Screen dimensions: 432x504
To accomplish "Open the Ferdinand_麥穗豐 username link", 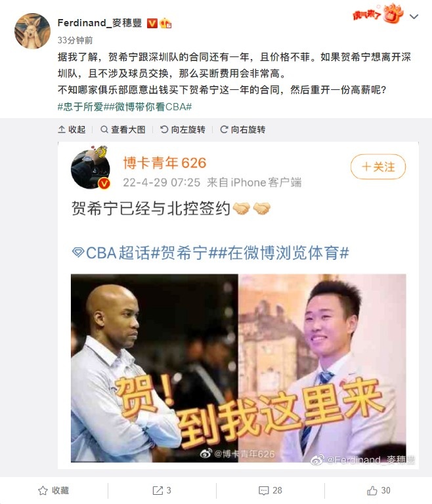I will tap(99, 23).
